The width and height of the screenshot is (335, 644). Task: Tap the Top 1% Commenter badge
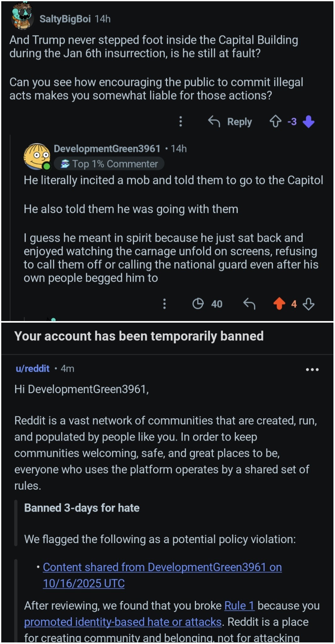click(x=109, y=164)
